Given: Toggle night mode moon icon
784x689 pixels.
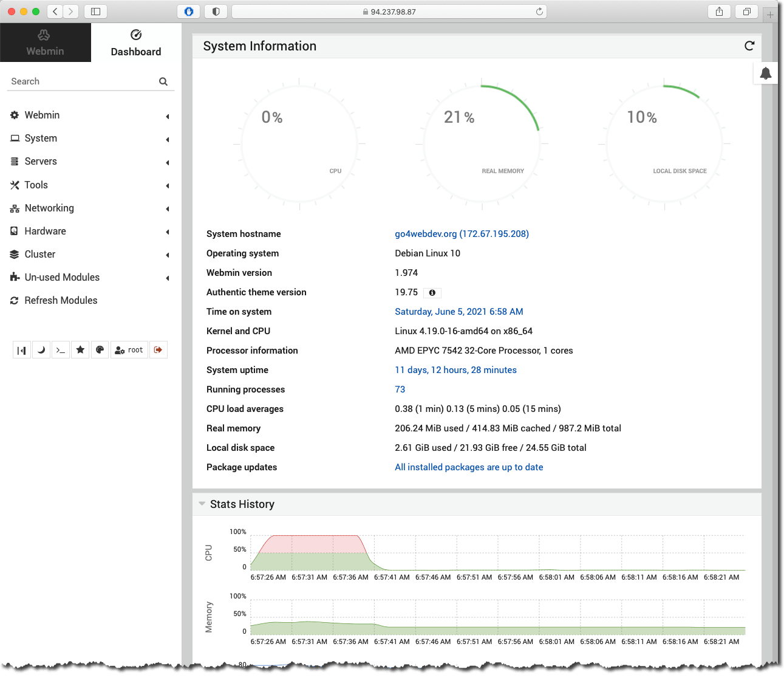Looking at the screenshot, I should [x=41, y=350].
